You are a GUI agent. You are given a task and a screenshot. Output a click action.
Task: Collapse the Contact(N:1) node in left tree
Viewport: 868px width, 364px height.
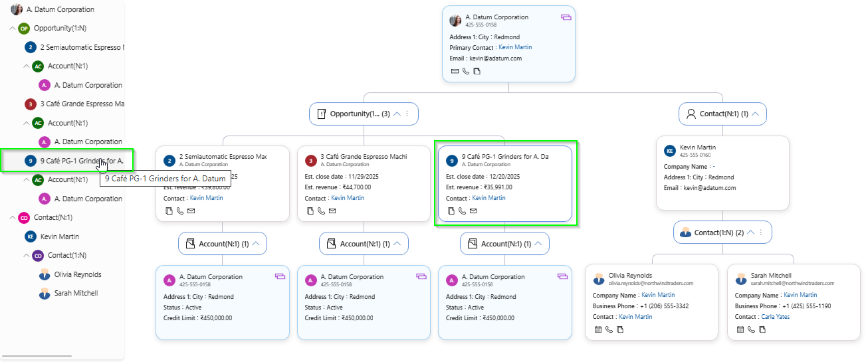tap(13, 218)
